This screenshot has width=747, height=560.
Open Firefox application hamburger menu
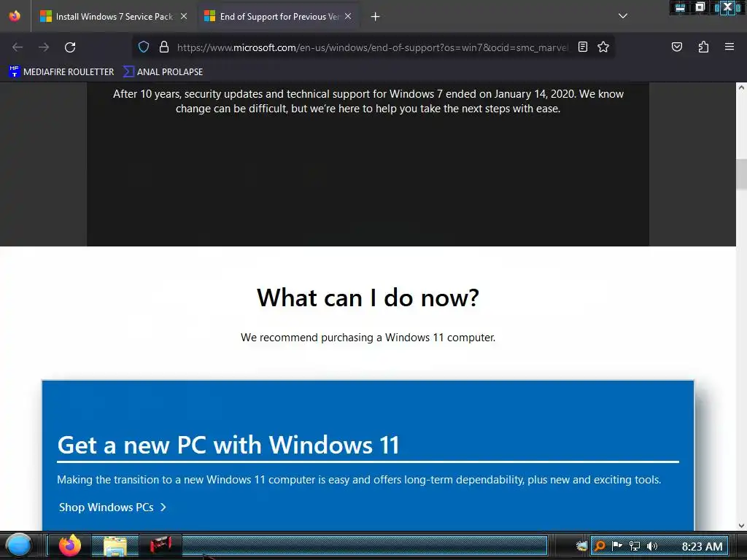pos(729,47)
